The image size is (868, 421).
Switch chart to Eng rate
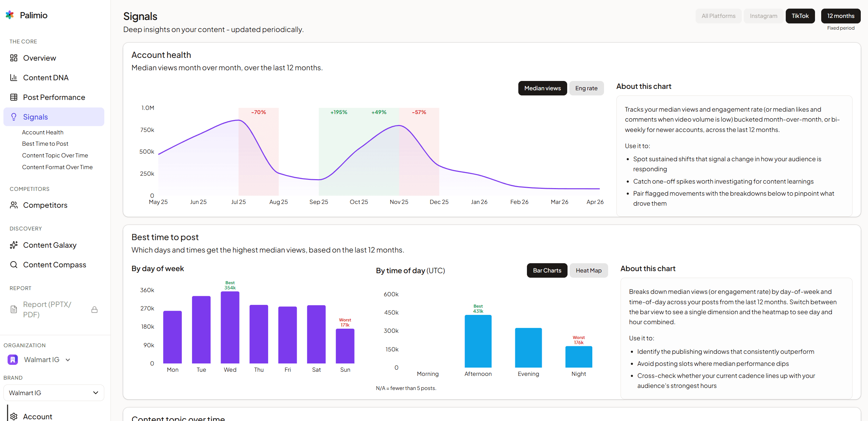click(586, 88)
